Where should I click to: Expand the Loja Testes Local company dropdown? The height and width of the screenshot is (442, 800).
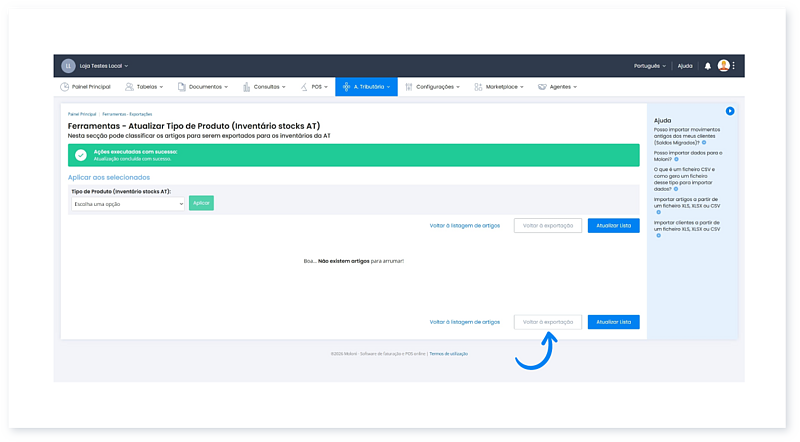coord(104,66)
